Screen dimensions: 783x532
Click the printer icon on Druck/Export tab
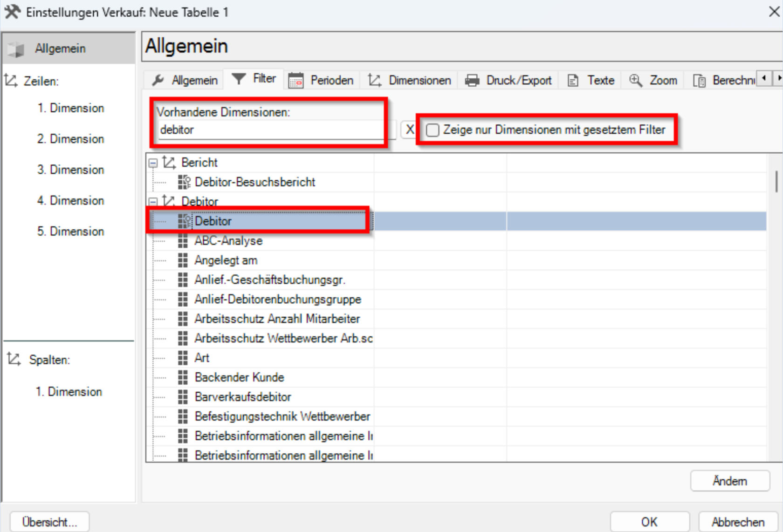point(472,80)
